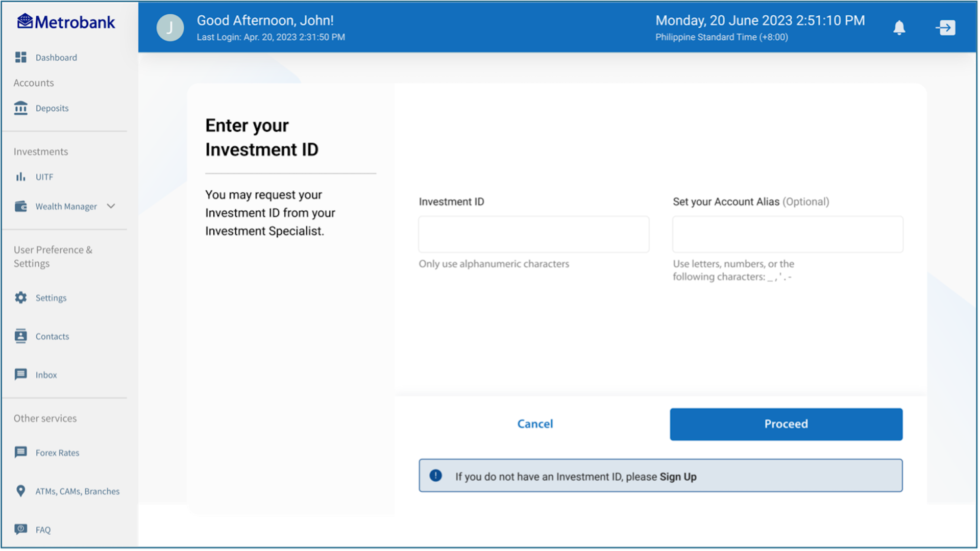The image size is (980, 551).
Task: Click the Inbox message icon
Action: [x=20, y=374]
